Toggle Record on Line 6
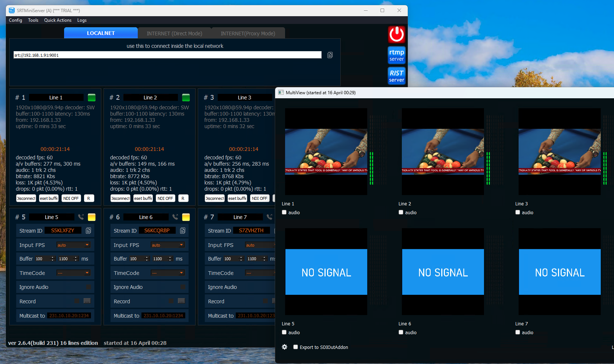Viewport: 614px width, 364px height. tap(171, 301)
